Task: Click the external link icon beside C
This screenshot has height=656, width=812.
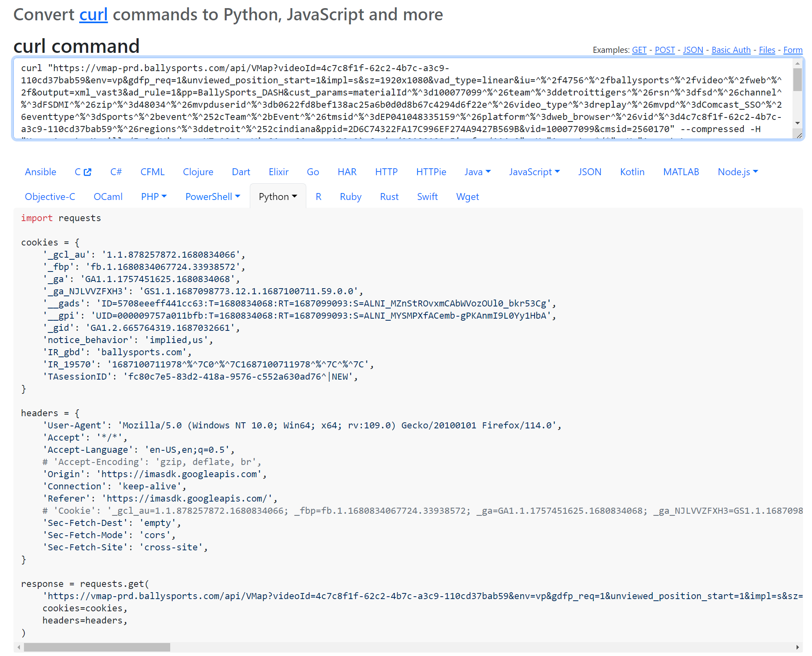Action: [87, 172]
